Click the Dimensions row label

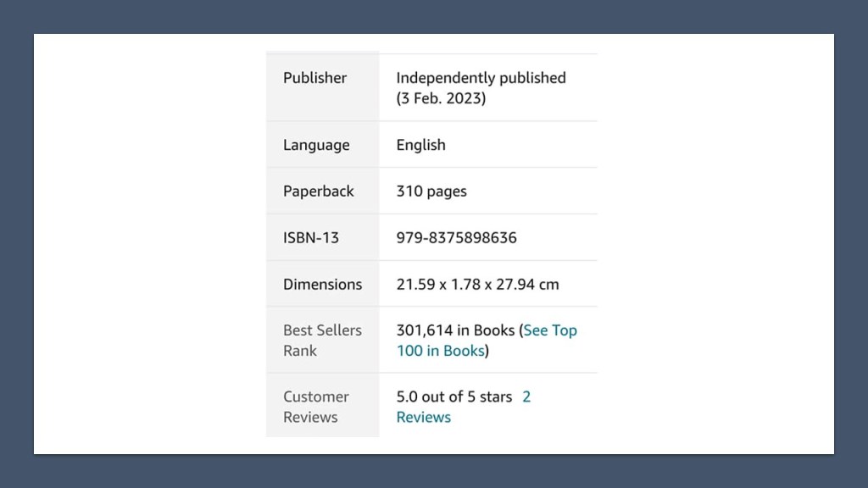(322, 285)
